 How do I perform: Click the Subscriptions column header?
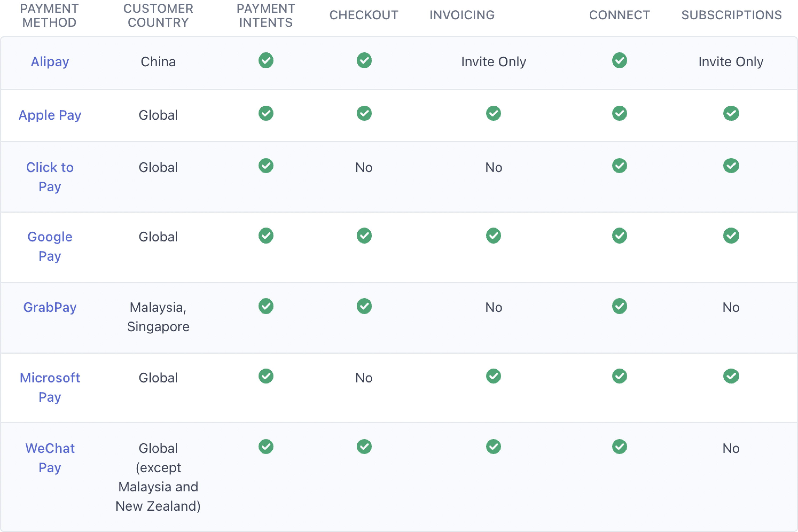tap(731, 15)
